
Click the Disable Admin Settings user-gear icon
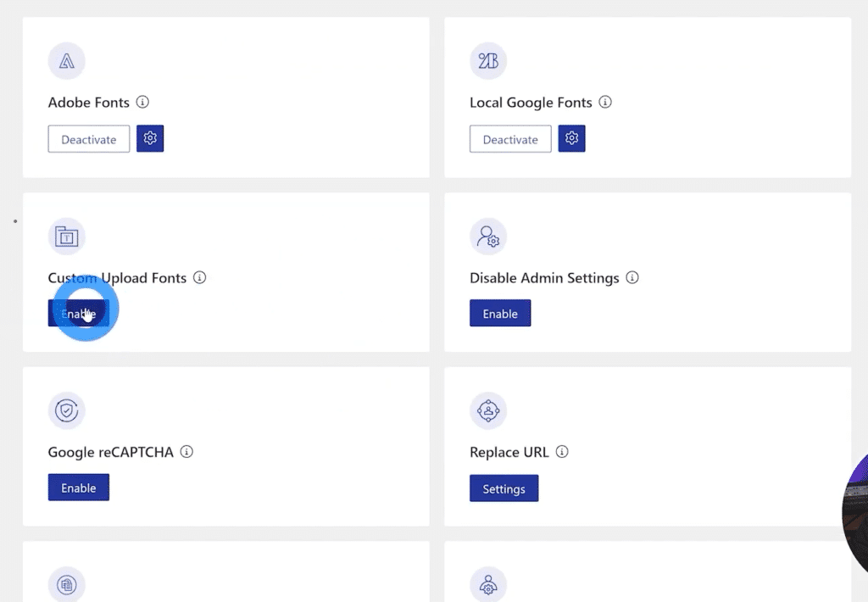point(488,237)
